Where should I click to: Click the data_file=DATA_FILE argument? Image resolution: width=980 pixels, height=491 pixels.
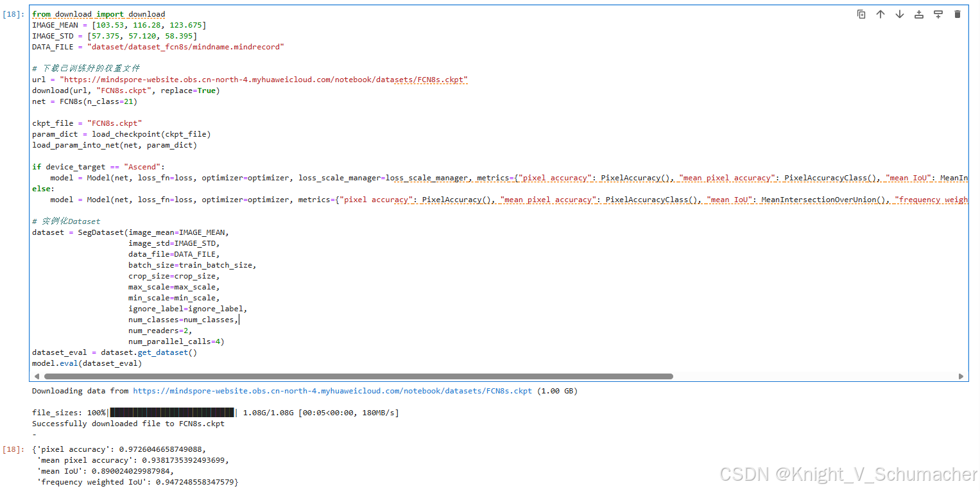click(174, 254)
